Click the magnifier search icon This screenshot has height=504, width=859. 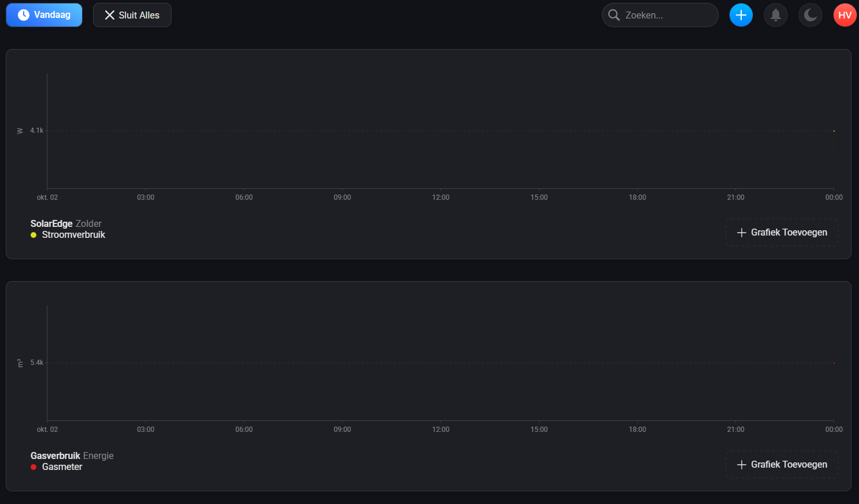[614, 15]
